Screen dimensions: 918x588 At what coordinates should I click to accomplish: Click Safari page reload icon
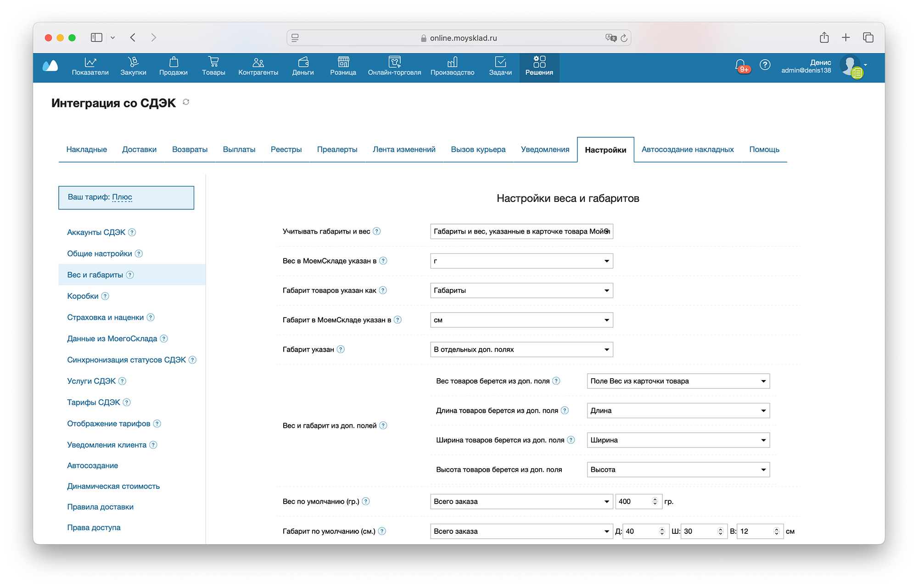click(x=624, y=38)
